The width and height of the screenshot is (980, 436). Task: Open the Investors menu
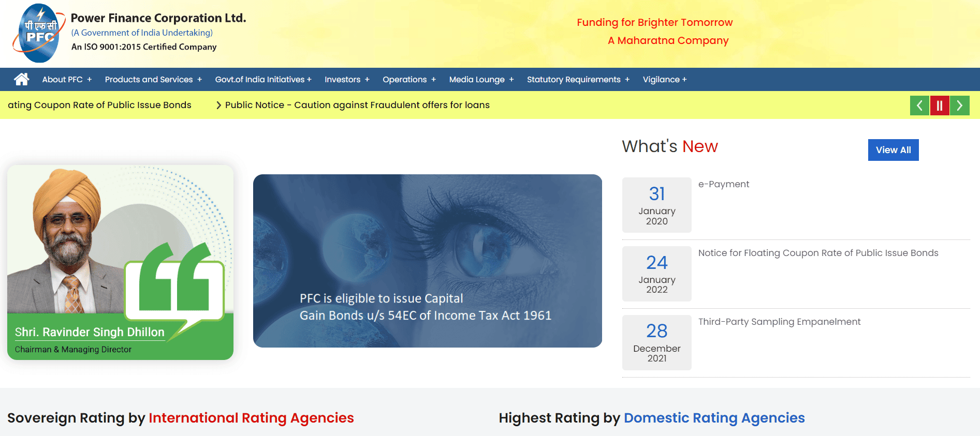(x=347, y=79)
